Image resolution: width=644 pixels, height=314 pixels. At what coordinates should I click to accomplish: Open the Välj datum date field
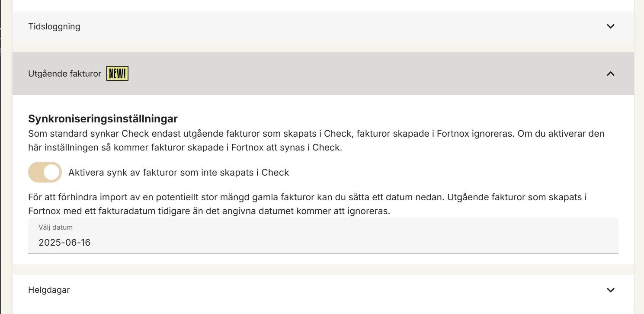[x=323, y=236]
